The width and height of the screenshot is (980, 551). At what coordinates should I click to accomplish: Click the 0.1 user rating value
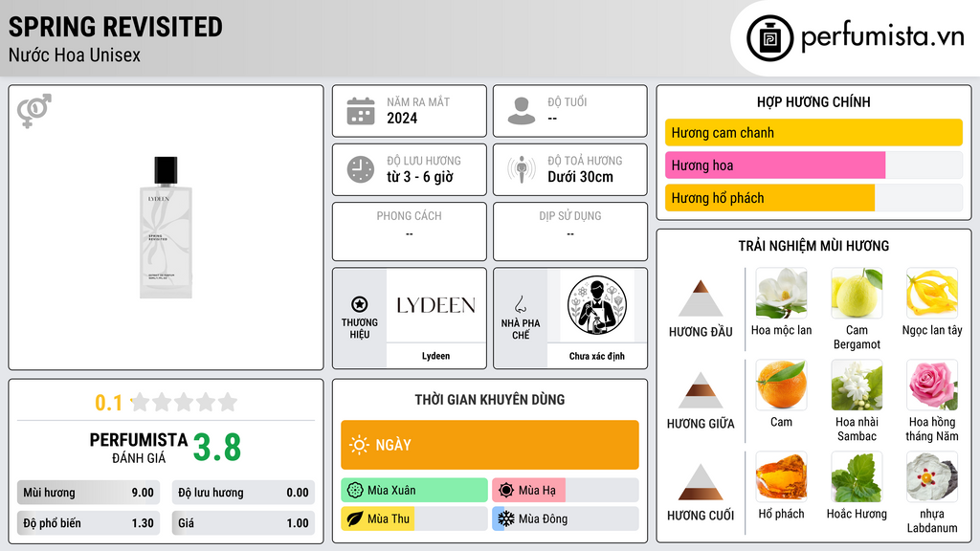tap(109, 403)
